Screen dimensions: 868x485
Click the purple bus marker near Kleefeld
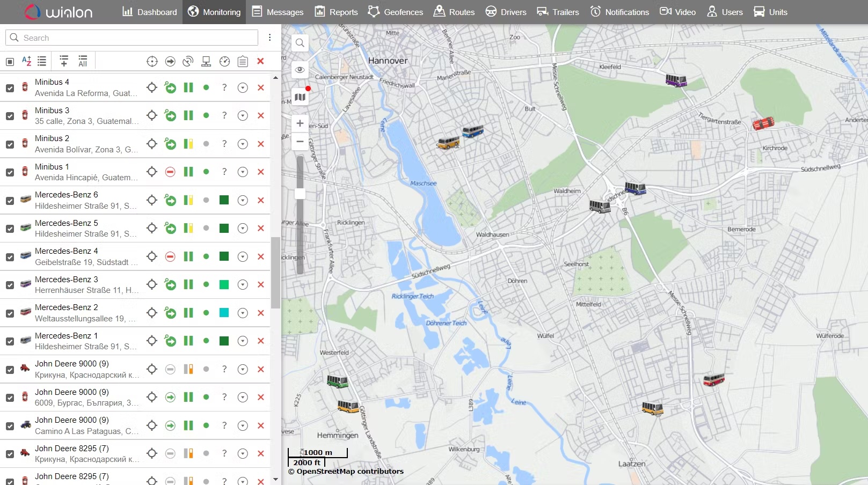click(676, 80)
